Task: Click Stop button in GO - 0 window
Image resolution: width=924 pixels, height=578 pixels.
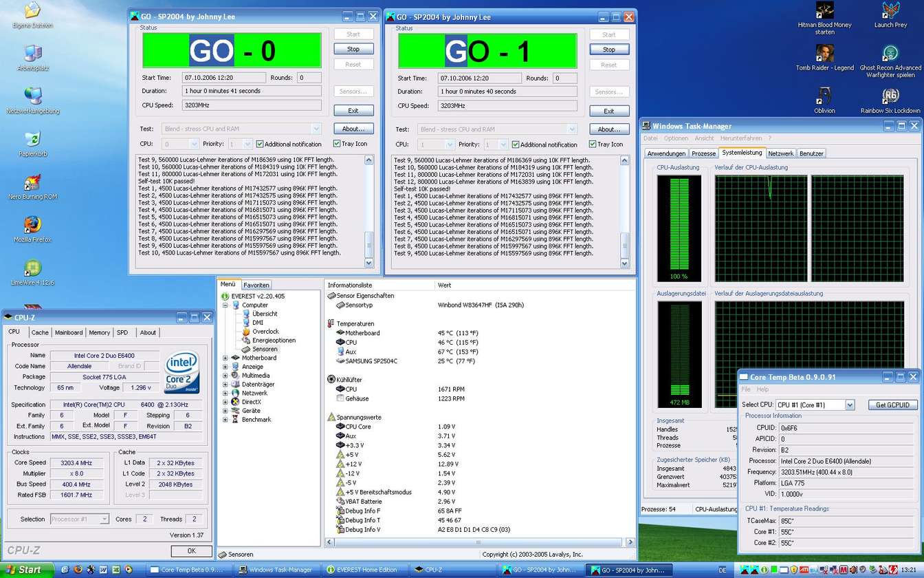Action: [353, 49]
